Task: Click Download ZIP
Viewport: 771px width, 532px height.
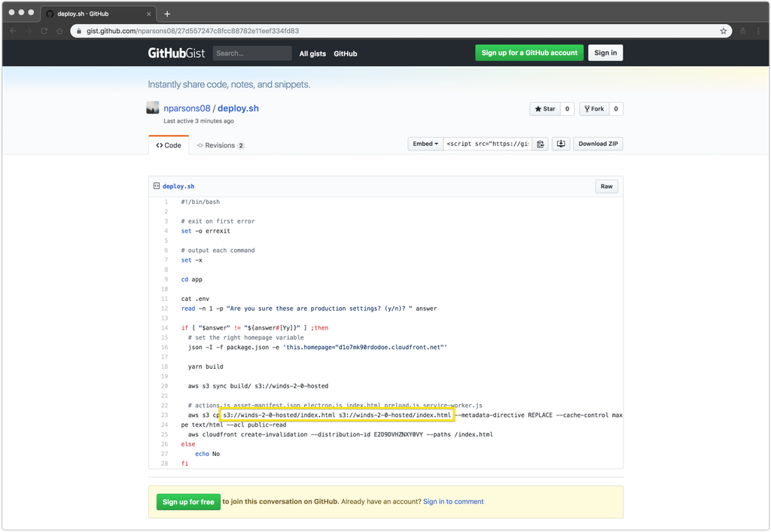Action: coord(598,144)
